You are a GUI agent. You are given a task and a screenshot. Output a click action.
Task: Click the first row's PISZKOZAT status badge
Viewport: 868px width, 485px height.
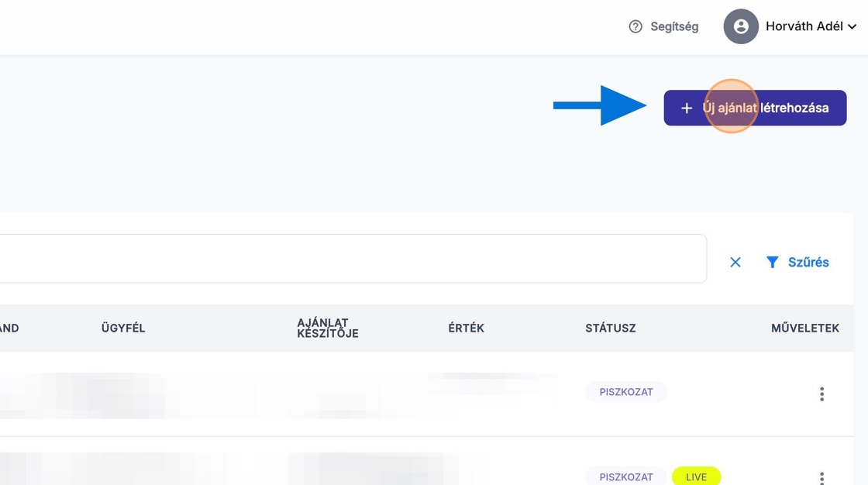[x=626, y=392]
